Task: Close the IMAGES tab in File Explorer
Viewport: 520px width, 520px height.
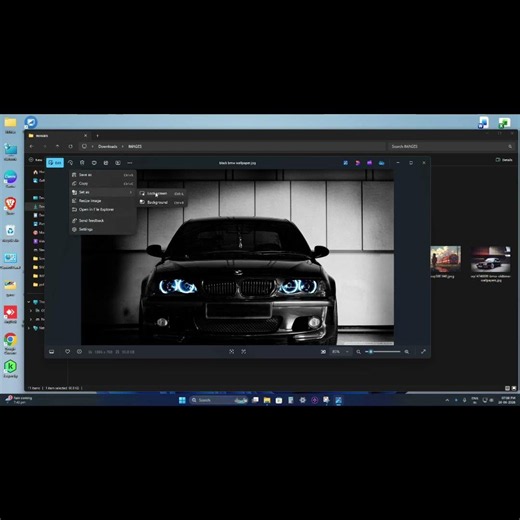Action: 86,135
